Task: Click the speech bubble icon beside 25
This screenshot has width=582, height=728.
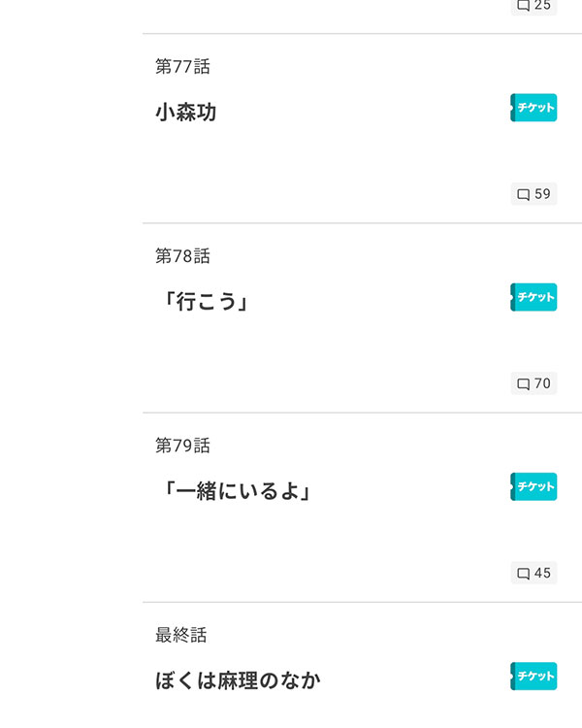Action: [x=524, y=6]
